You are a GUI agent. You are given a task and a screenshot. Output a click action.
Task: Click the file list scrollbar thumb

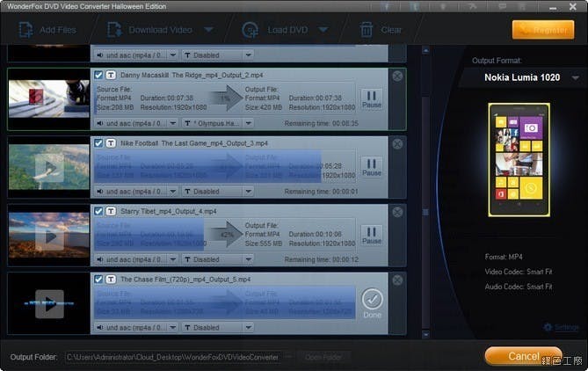tap(425, 213)
